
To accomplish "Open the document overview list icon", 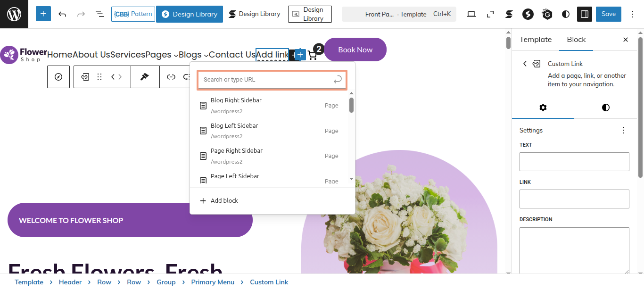I will coord(100,14).
